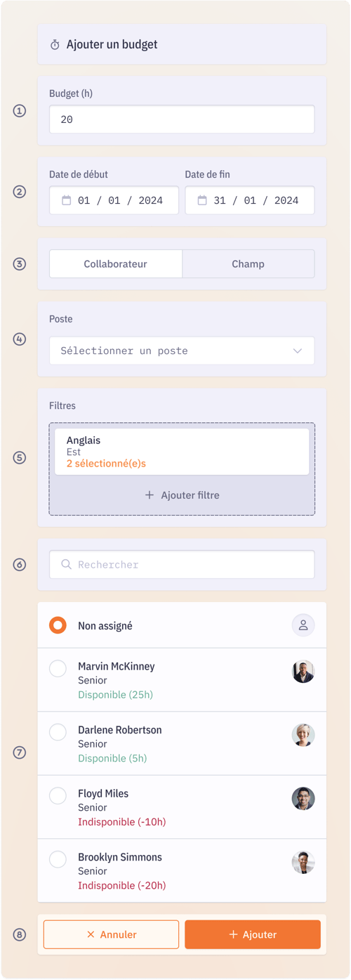The width and height of the screenshot is (351, 980).
Task: Click the calendar icon in Date de début
Action: (67, 200)
